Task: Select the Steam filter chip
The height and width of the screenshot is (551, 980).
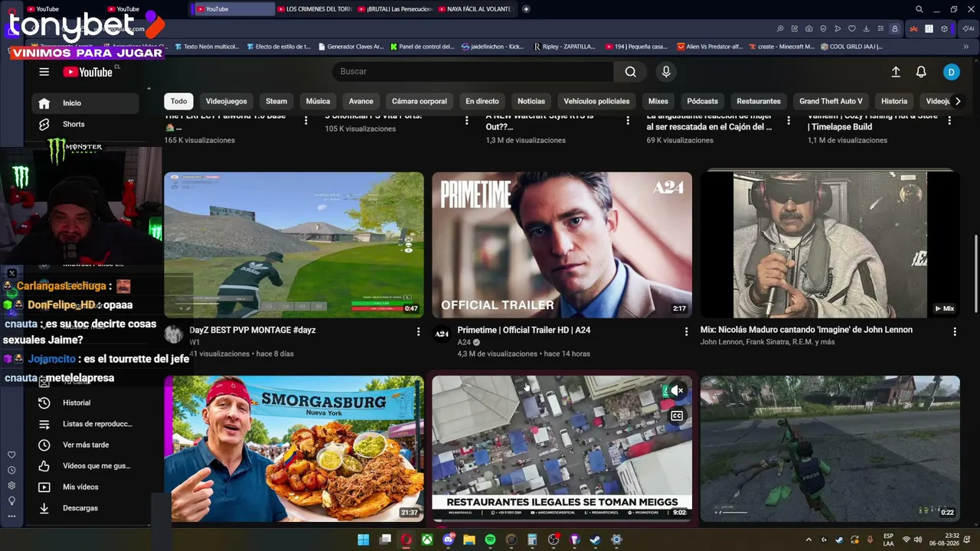Action: (276, 101)
